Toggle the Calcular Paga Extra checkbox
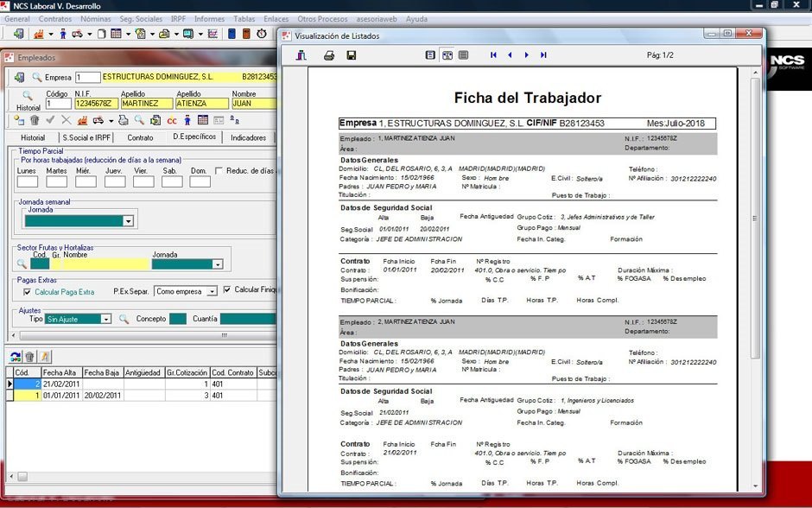The width and height of the screenshot is (812, 508). point(27,292)
